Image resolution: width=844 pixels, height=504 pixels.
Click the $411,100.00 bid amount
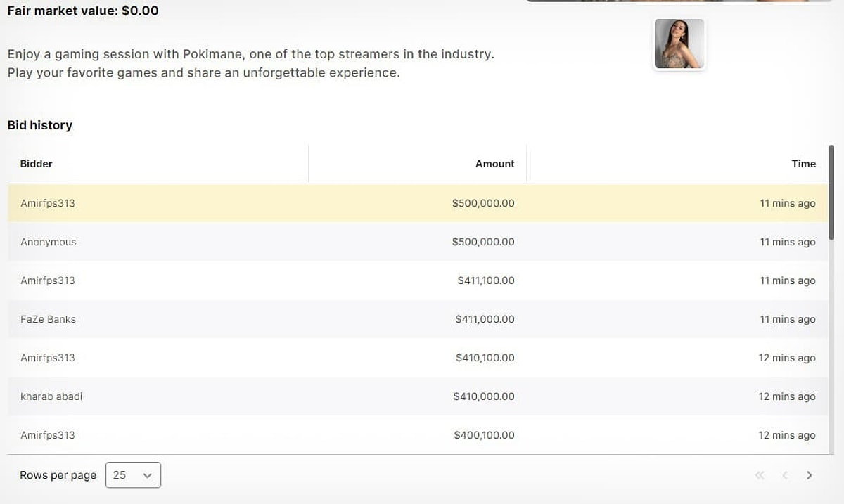coord(486,280)
